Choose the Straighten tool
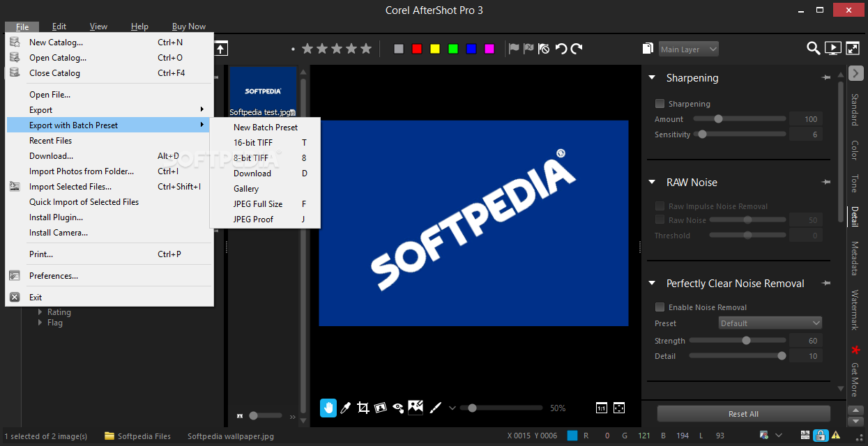The width and height of the screenshot is (868, 446). (x=380, y=408)
